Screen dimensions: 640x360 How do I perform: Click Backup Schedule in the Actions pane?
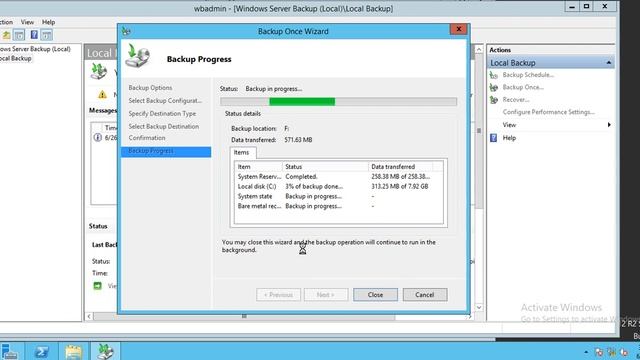click(528, 75)
